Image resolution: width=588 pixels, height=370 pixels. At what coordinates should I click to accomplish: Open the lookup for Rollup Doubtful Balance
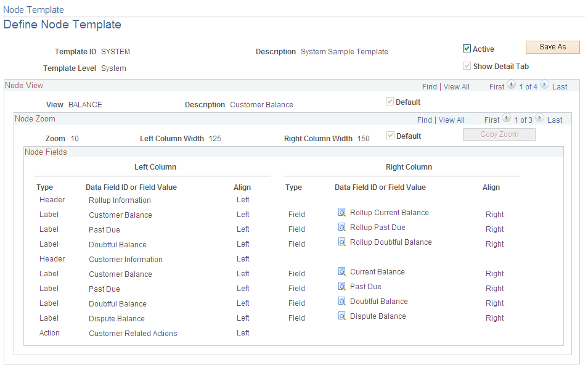pos(342,242)
